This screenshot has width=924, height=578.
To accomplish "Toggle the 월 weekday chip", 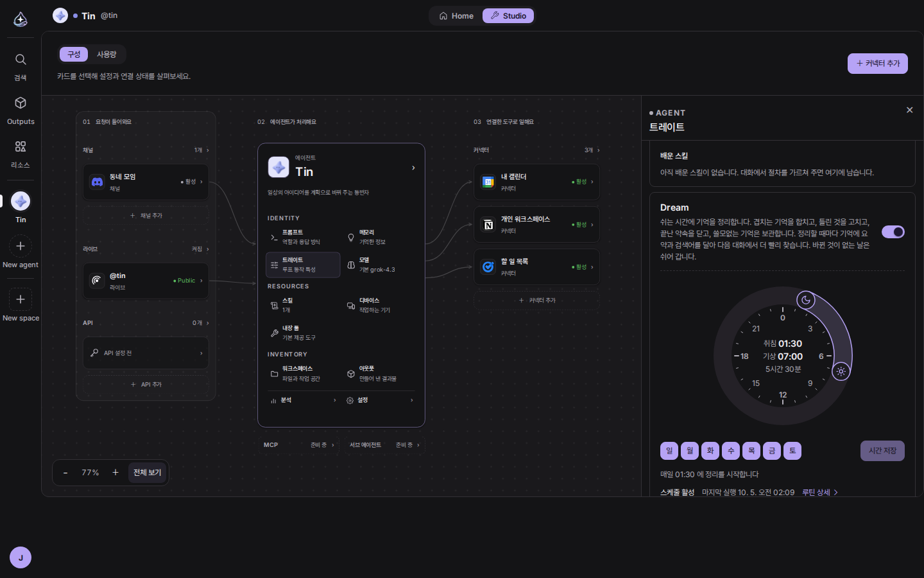I will [x=690, y=451].
